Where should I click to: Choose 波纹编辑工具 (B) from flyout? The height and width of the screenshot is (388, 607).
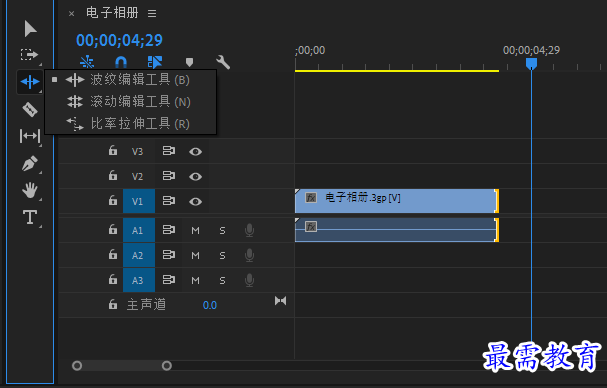(x=130, y=80)
